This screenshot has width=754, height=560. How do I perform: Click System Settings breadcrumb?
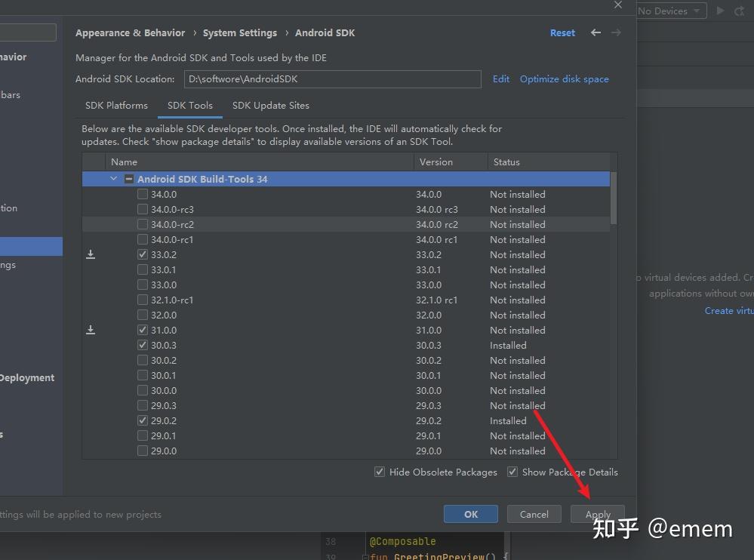point(240,32)
